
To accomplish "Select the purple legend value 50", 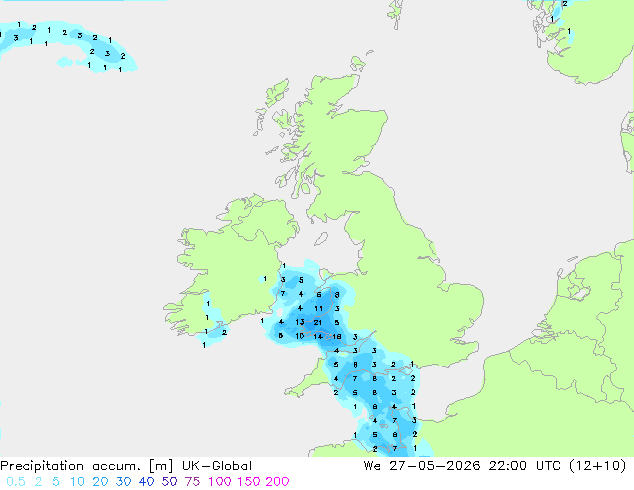I will 169,482.
